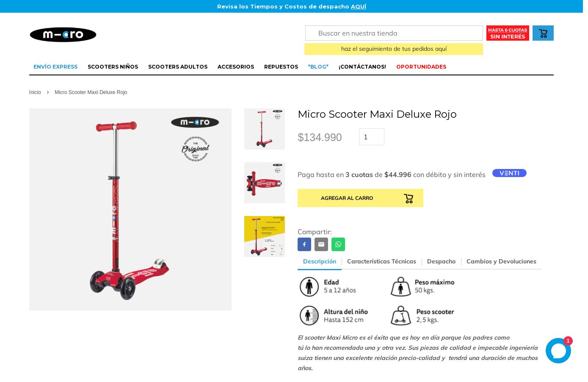Click the Micro logo in header
This screenshot has height=382, width=588.
(x=63, y=35)
